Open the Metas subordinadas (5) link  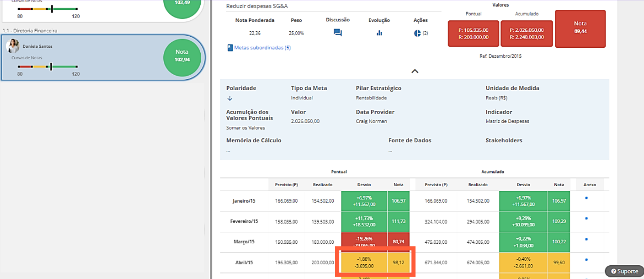click(262, 48)
